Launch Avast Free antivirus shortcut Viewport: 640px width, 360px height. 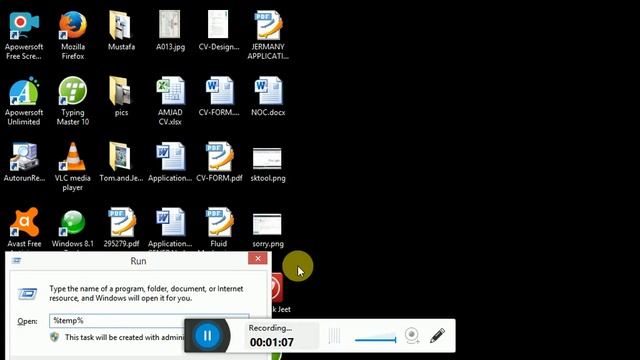24,228
